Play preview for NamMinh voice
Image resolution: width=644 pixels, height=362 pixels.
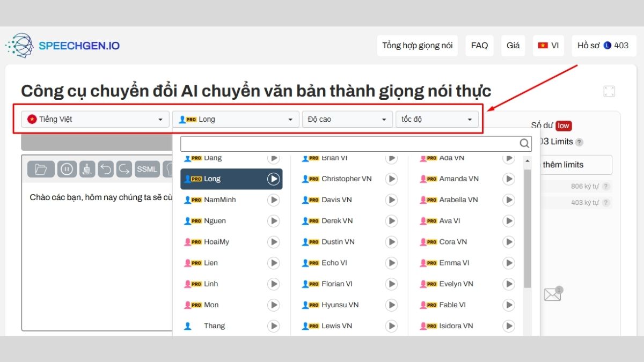[x=274, y=200]
